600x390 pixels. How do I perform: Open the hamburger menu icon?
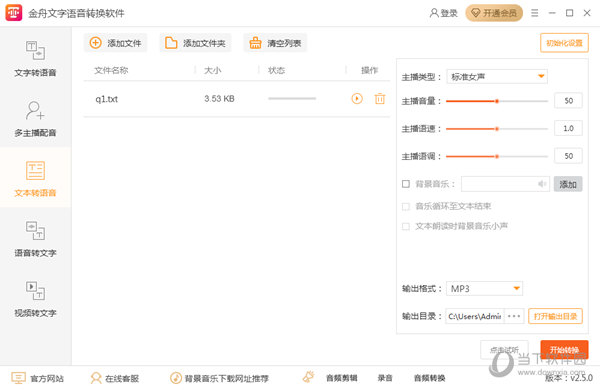tap(535, 13)
